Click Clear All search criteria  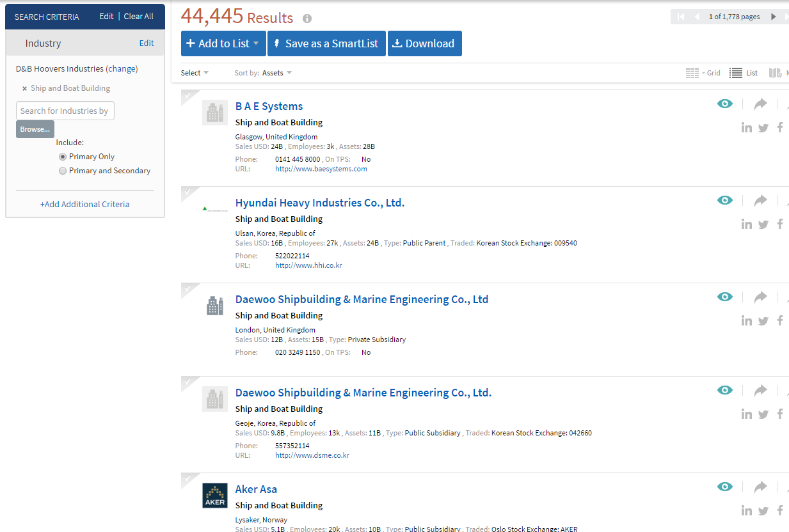pos(139,17)
